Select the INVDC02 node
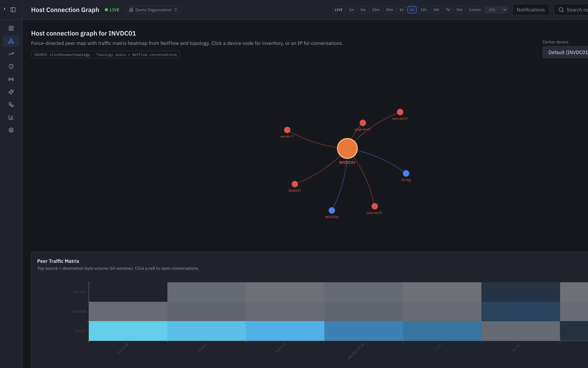The height and width of the screenshot is (368, 588). coord(332,211)
